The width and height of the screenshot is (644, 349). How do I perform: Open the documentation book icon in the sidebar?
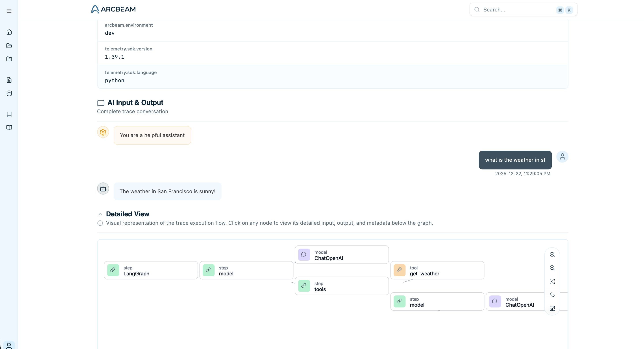tap(9, 128)
